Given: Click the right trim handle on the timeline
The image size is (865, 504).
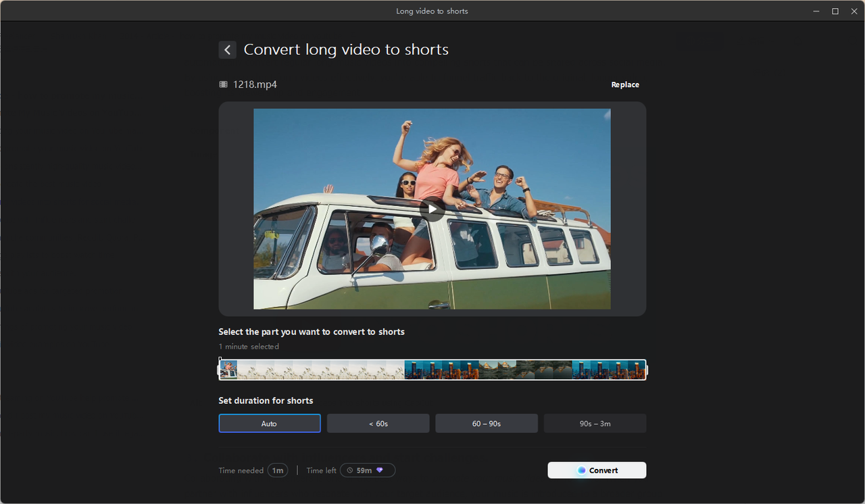Looking at the screenshot, I should (646, 370).
